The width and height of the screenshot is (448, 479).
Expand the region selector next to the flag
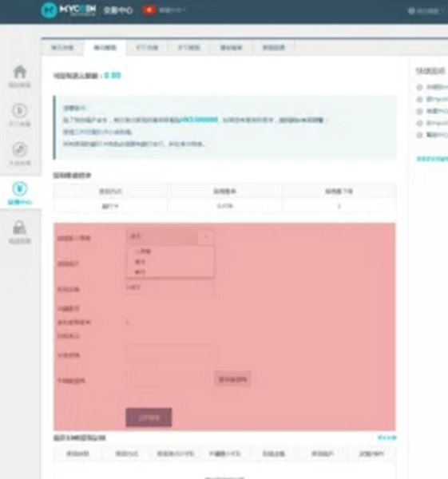coord(172,10)
